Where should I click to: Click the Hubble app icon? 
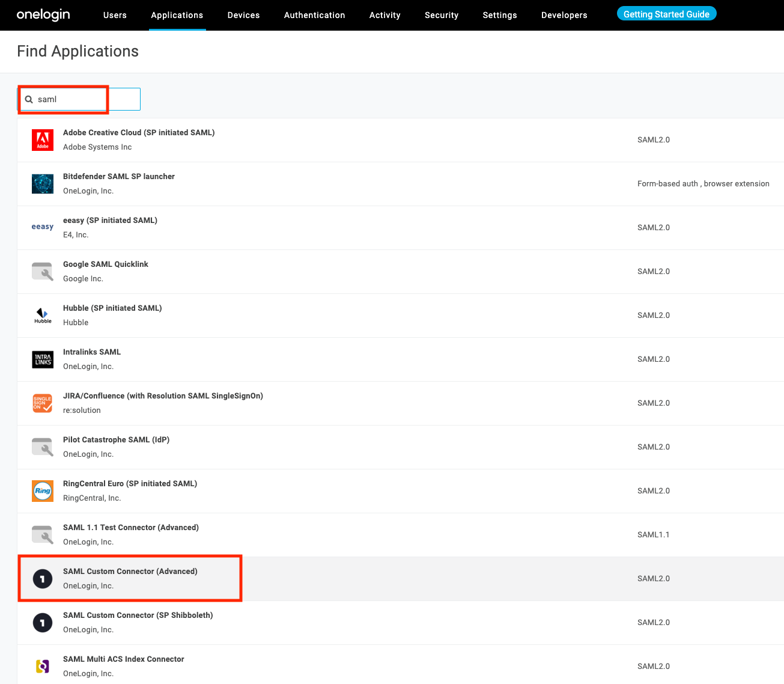(x=43, y=316)
